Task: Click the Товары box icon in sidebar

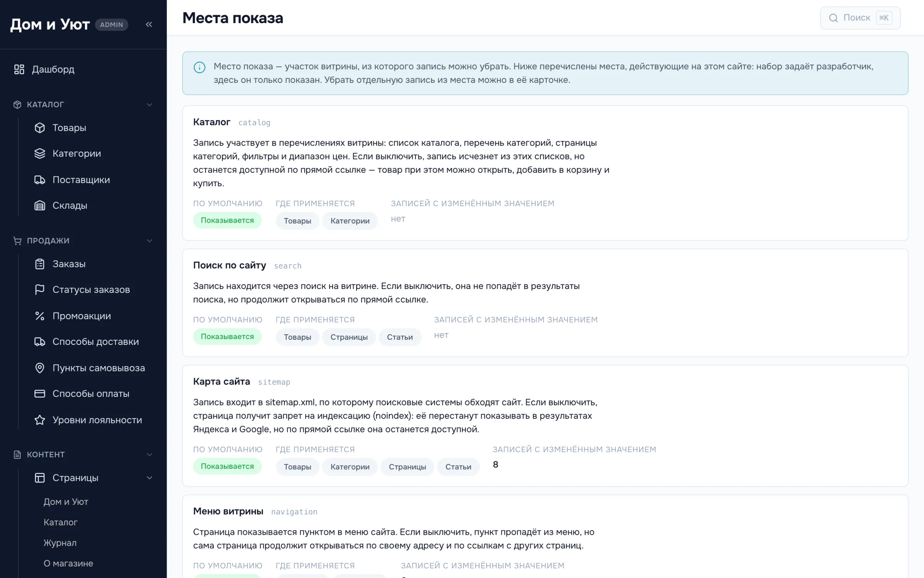Action: pos(40,128)
